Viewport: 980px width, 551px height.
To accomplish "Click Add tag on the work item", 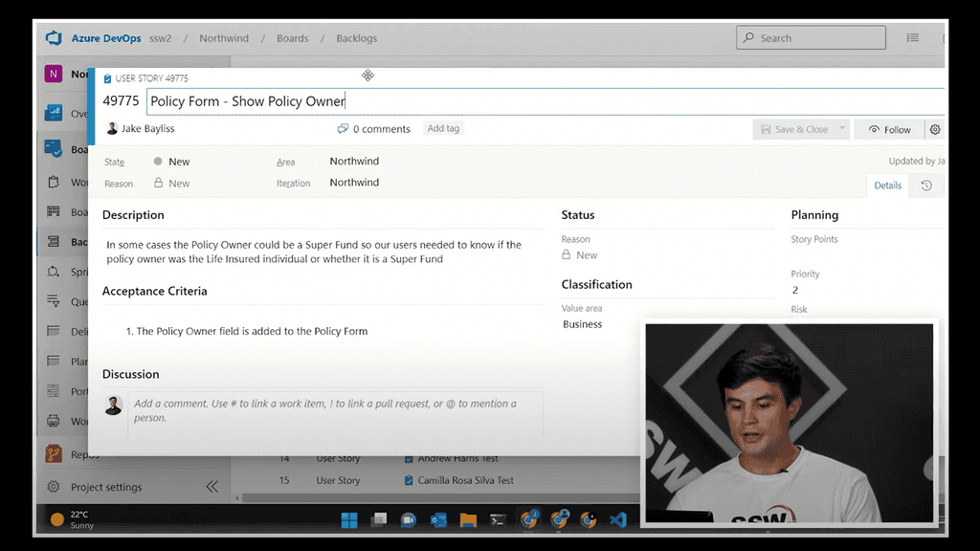I will [443, 128].
